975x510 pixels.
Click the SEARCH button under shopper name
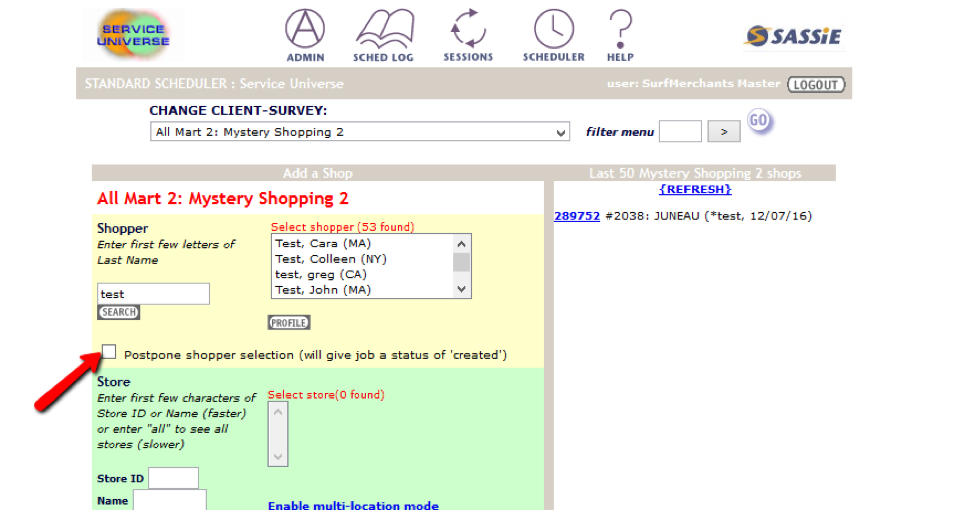pos(118,312)
